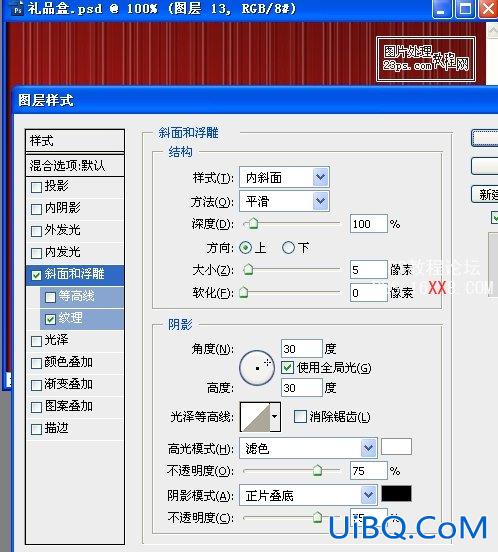Enable the 内发光 inner glow checkbox
Image resolution: width=498 pixels, height=552 pixels.
[x=36, y=253]
